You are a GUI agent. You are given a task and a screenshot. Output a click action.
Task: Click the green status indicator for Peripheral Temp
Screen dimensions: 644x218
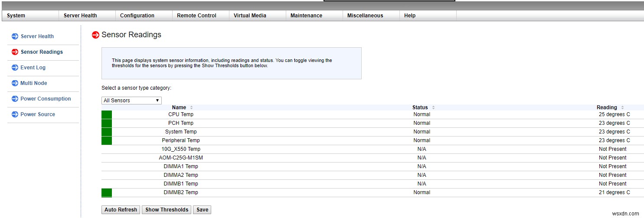click(107, 140)
